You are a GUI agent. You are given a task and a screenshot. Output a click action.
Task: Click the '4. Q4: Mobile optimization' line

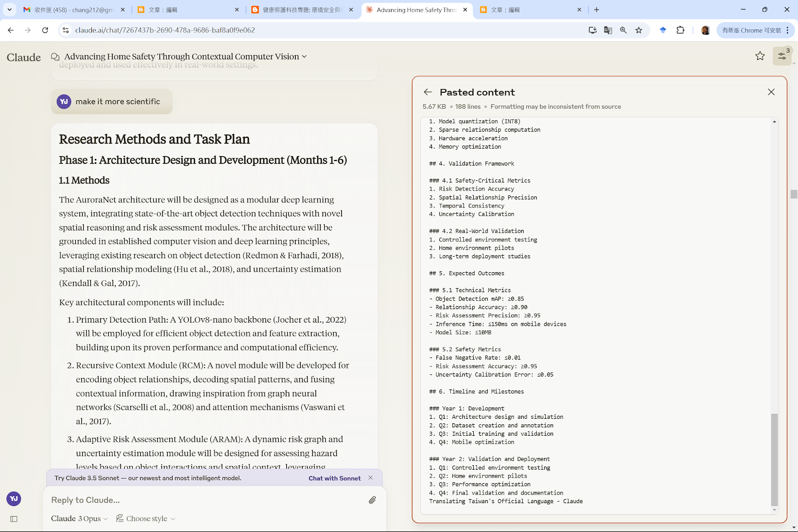pos(471,442)
